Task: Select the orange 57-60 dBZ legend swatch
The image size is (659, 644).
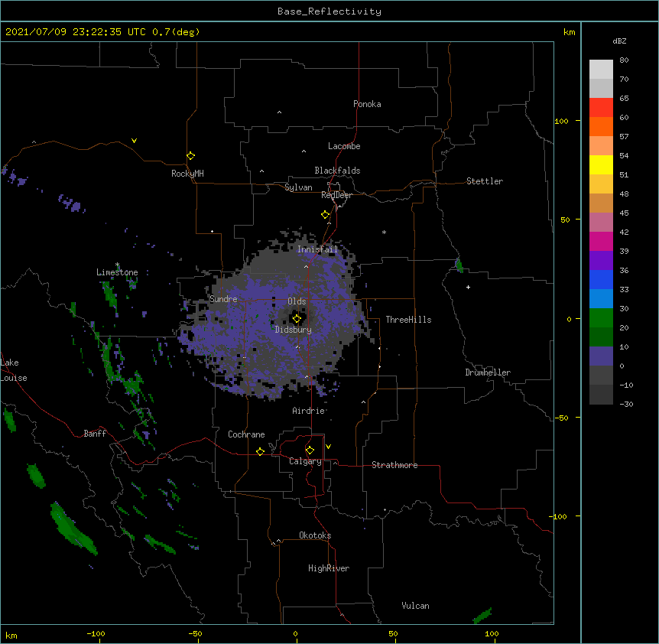Action: (x=601, y=127)
